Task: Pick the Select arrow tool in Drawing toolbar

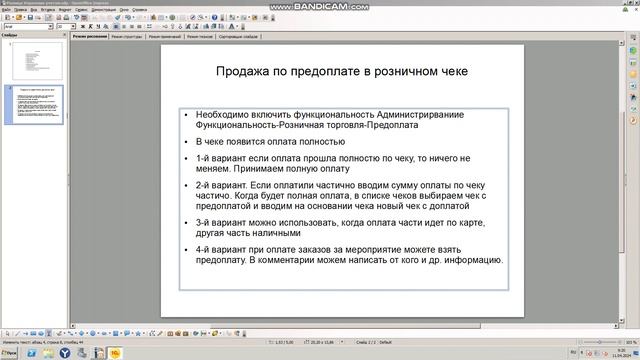Action: pos(7,333)
